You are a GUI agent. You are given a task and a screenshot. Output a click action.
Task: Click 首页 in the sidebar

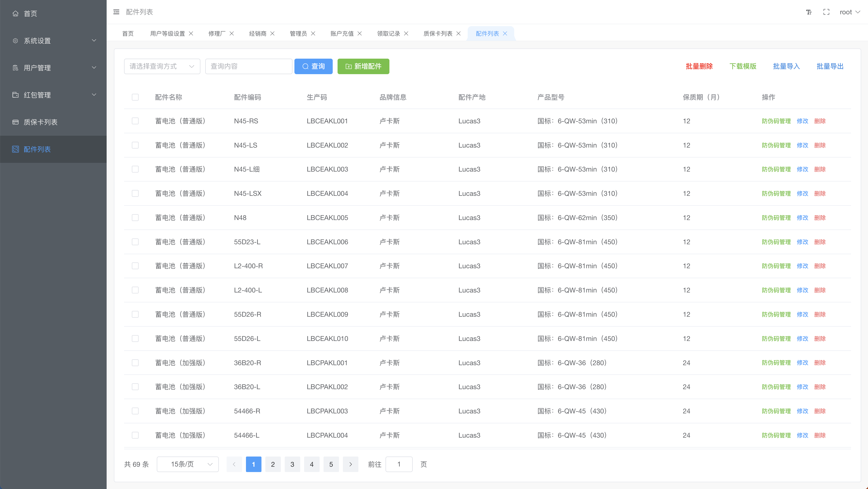pyautogui.click(x=53, y=14)
